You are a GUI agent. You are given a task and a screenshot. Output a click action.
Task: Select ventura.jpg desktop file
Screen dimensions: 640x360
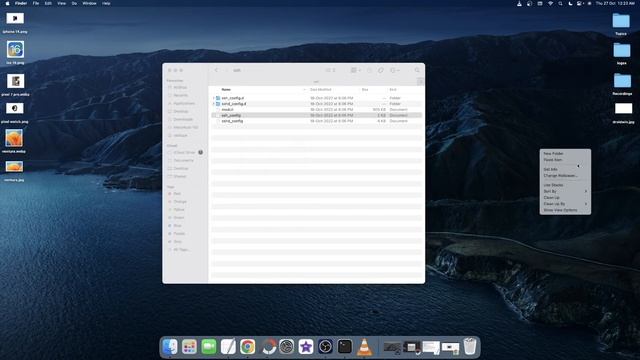tap(14, 171)
